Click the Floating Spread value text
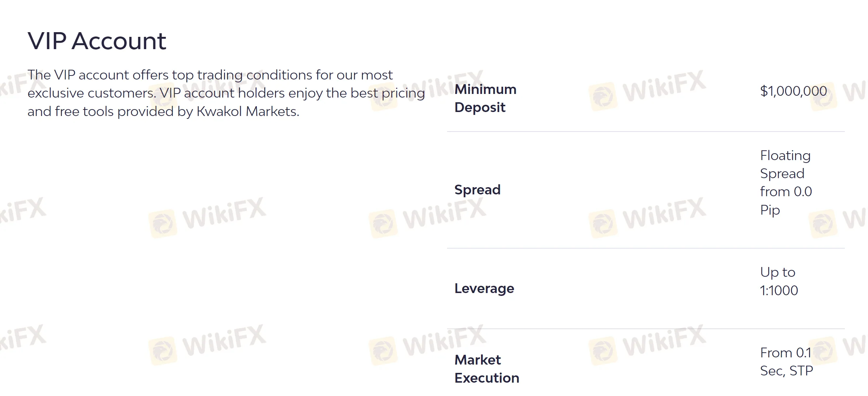The height and width of the screenshot is (396, 868). point(785,164)
